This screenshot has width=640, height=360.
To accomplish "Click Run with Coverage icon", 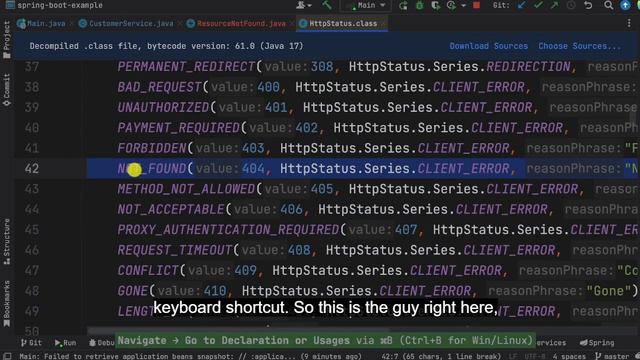I will pyautogui.click(x=435, y=5).
